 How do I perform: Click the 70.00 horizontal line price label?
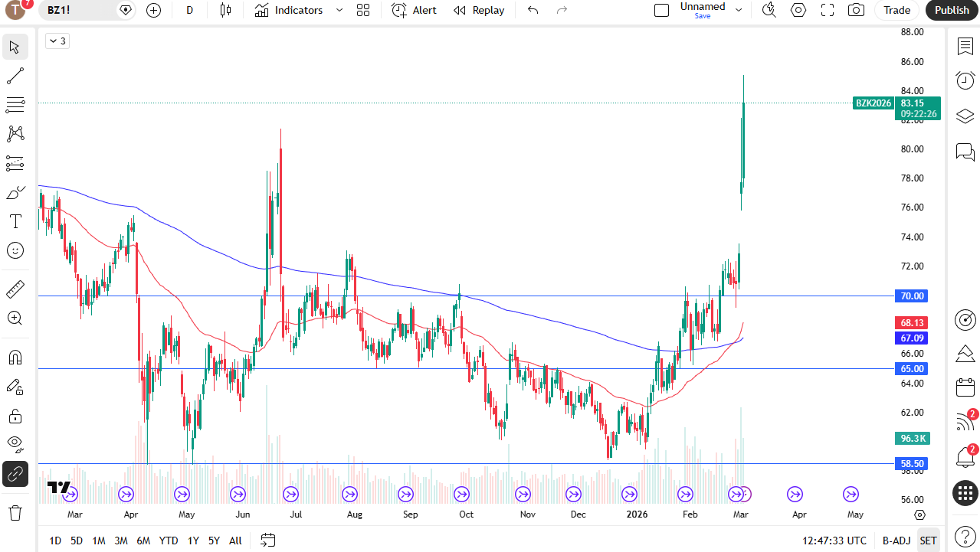(x=912, y=296)
